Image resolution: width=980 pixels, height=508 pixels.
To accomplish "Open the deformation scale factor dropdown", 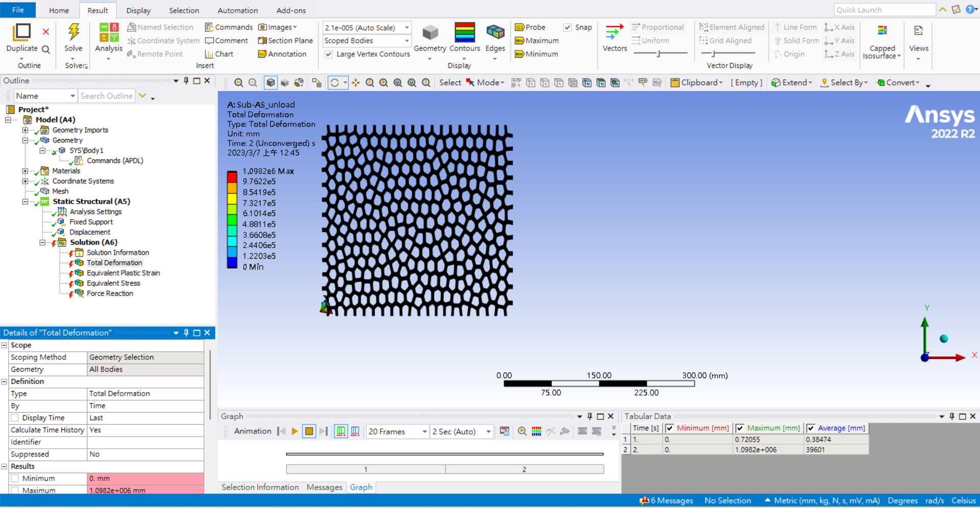I will [407, 28].
